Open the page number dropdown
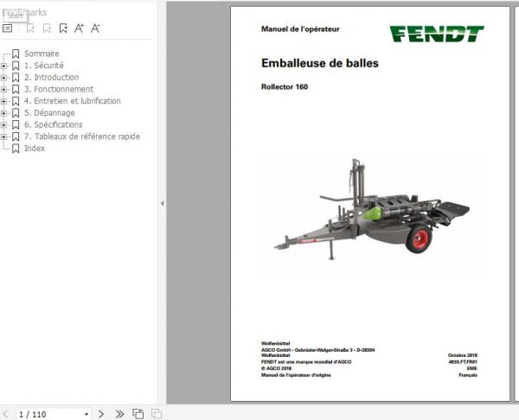519x420 pixels. [86, 414]
